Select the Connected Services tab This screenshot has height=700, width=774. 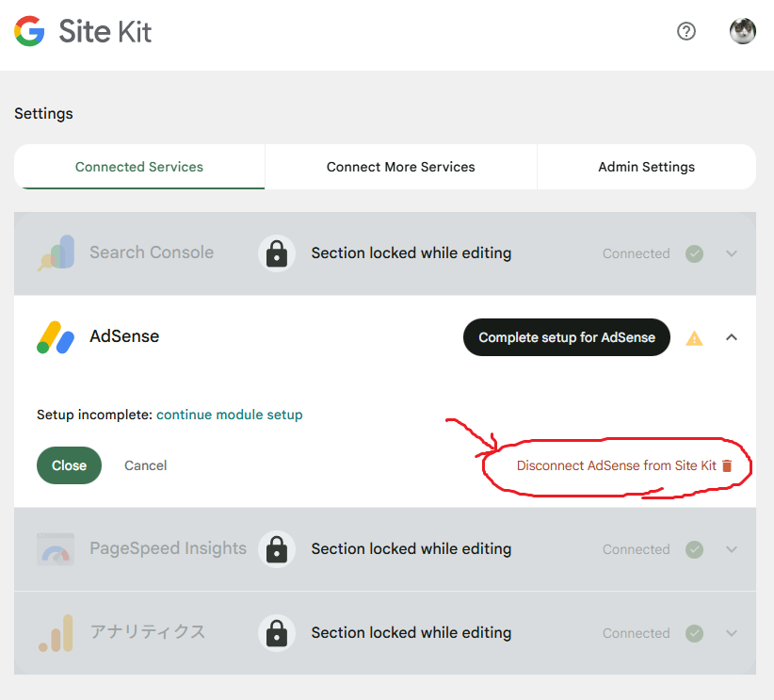click(139, 167)
